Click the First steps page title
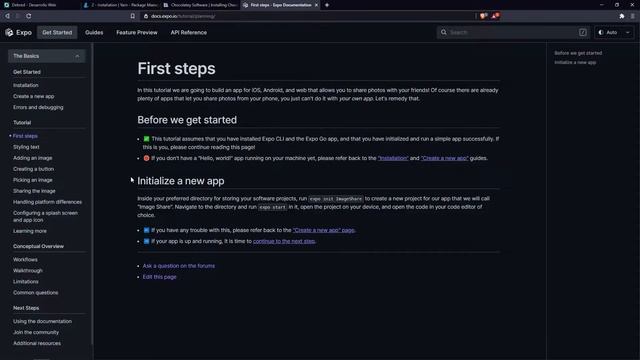Screen dimensions: 640x360 [x=176, y=69]
